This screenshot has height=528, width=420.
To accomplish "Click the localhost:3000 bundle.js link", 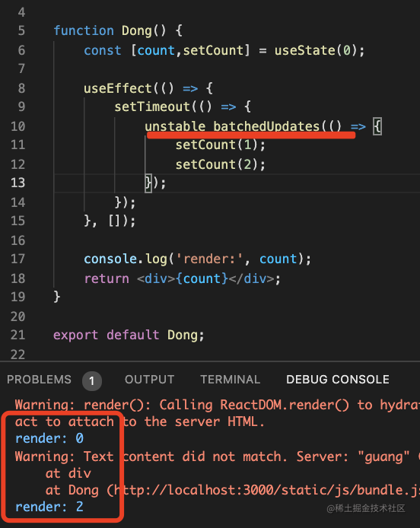I will 266,490.
